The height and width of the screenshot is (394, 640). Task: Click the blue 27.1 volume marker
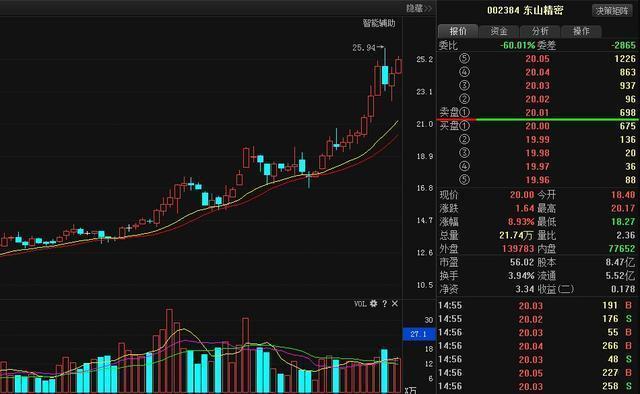[419, 334]
